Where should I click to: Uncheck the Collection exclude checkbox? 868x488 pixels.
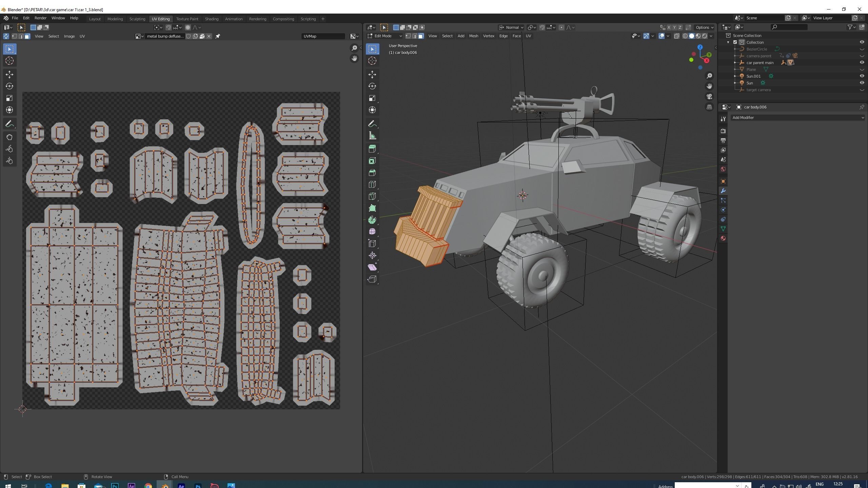(735, 42)
